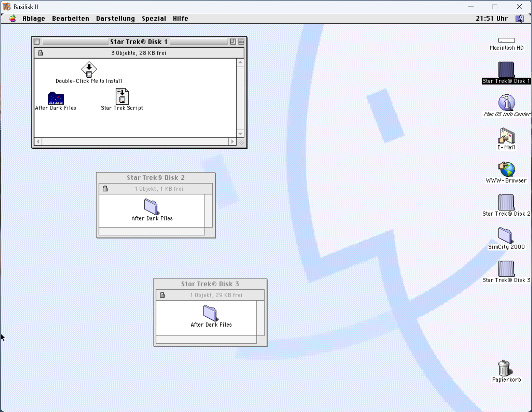Open the Spezial menu
The image size is (532, 412).
coord(154,19)
